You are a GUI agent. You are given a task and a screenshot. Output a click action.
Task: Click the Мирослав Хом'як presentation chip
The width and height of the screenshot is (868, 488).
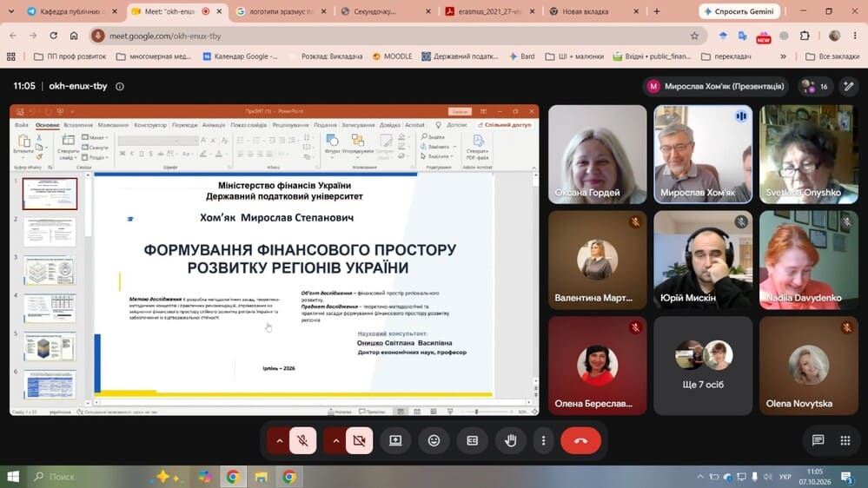point(716,86)
